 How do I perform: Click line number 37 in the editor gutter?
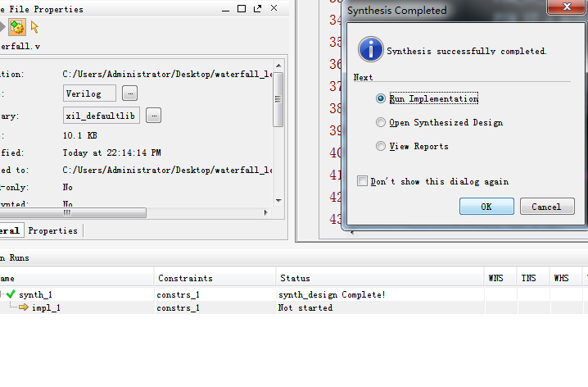[x=336, y=86]
